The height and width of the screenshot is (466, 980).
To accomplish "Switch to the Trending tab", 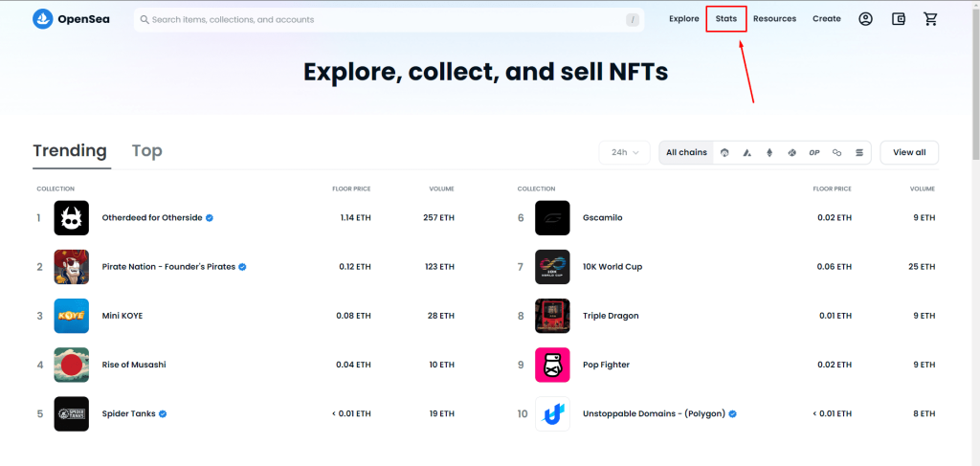I will tap(70, 150).
